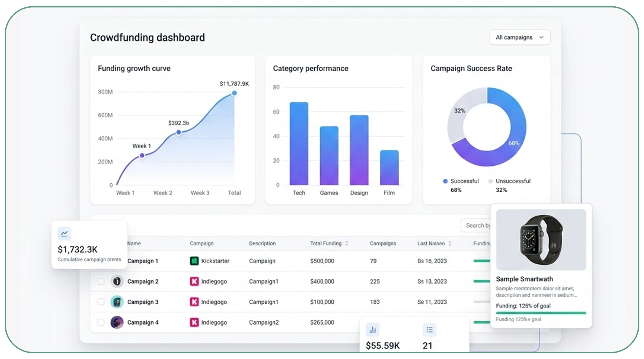Click the Name column header
The width and height of the screenshot is (644, 359).
pos(134,243)
